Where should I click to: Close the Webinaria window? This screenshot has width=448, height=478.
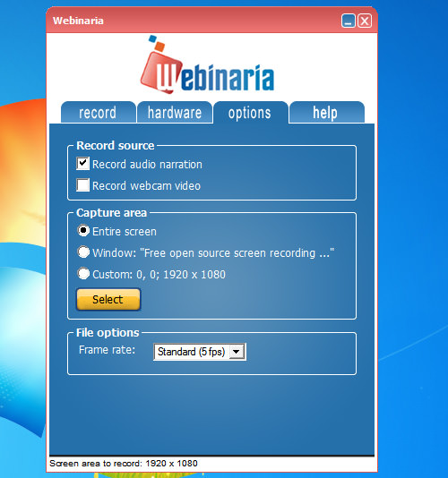point(365,21)
